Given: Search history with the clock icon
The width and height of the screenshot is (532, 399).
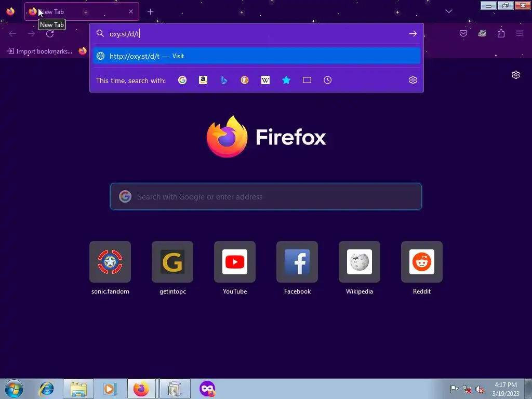Looking at the screenshot, I should coord(327,80).
